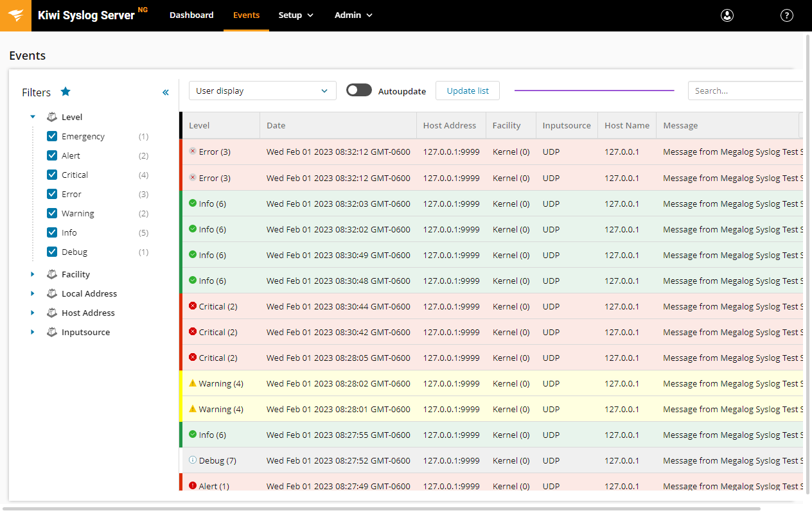
Task: Expand the Inputsource filter tree
Action: pyautogui.click(x=33, y=332)
